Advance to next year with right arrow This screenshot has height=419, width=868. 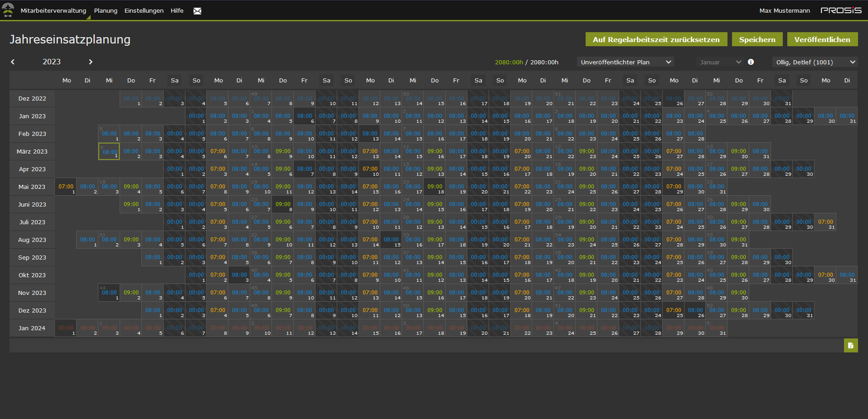click(x=91, y=62)
